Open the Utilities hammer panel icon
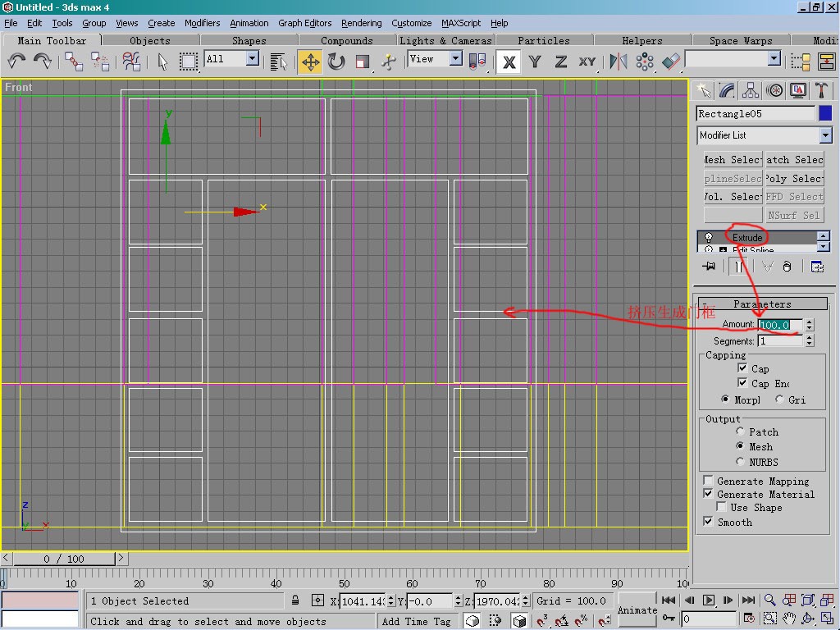Image resolution: width=840 pixels, height=630 pixels. click(822, 90)
